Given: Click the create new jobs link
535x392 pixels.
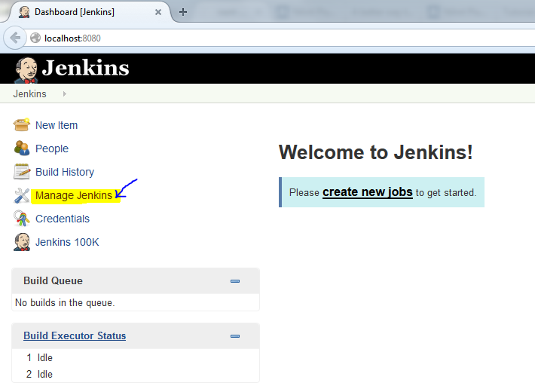Looking at the screenshot, I should point(368,192).
